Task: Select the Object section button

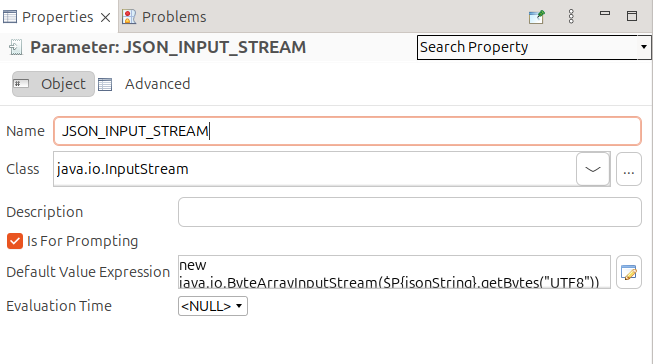Action: point(53,84)
